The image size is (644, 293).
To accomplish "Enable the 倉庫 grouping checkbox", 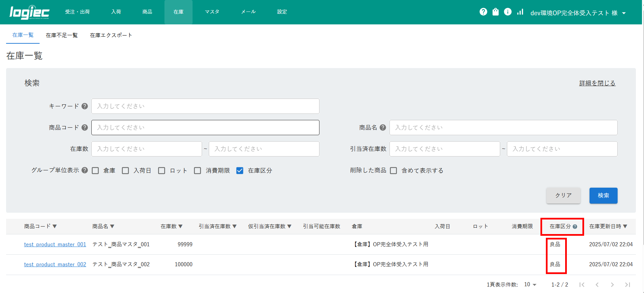I will (x=95, y=170).
